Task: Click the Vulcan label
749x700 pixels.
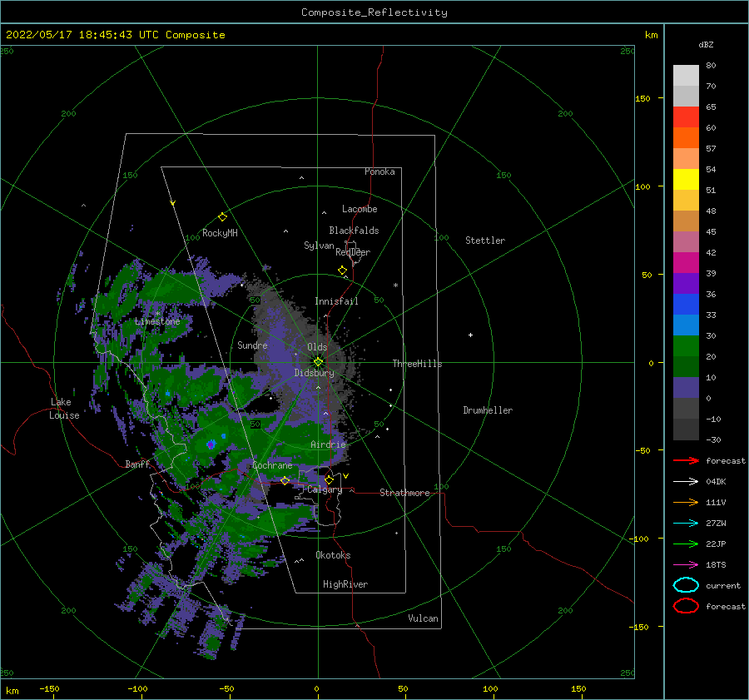Action: click(x=424, y=618)
